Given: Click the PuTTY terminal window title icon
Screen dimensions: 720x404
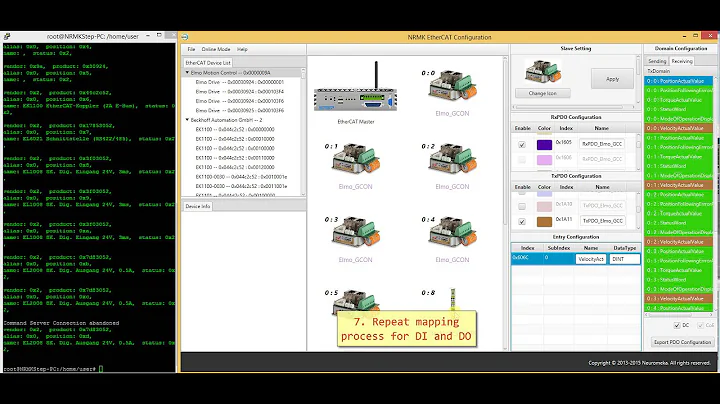Looking at the screenshot, I should pos(7,36).
